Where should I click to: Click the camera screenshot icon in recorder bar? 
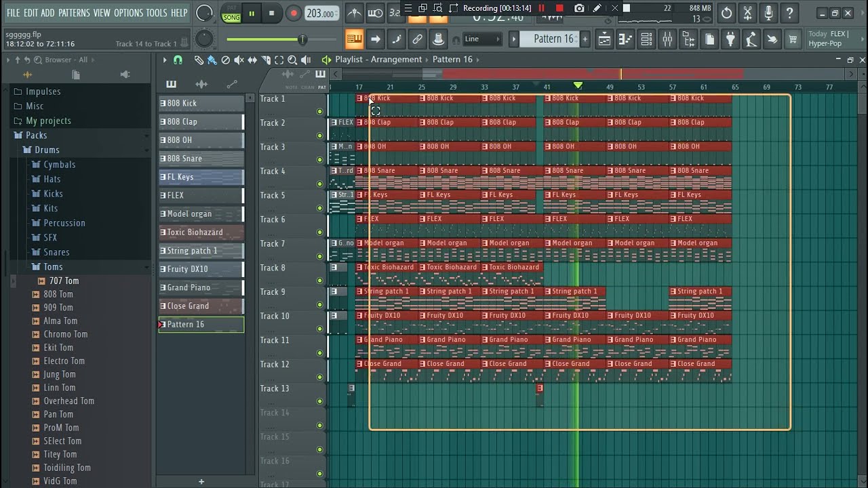pos(579,8)
